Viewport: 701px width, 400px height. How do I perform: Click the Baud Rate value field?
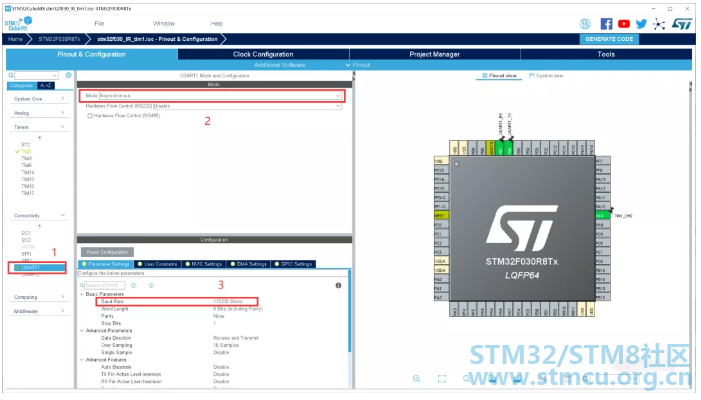228,302
